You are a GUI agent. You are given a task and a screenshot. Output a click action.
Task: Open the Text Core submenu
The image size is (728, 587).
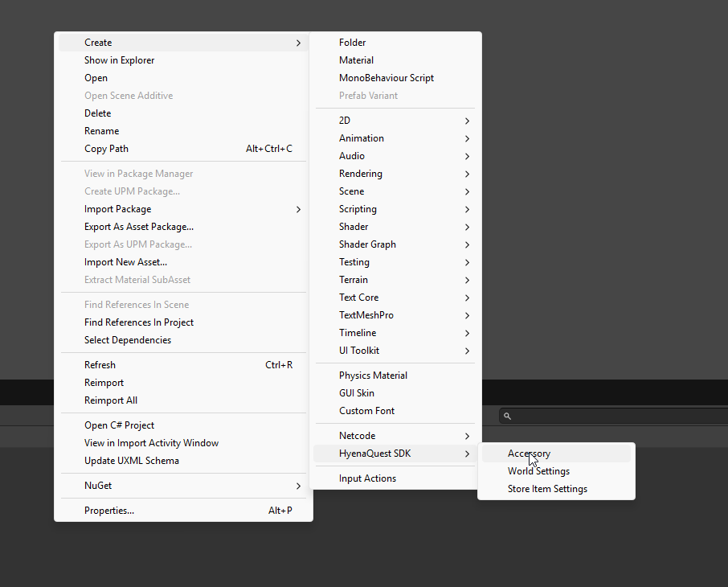point(395,297)
